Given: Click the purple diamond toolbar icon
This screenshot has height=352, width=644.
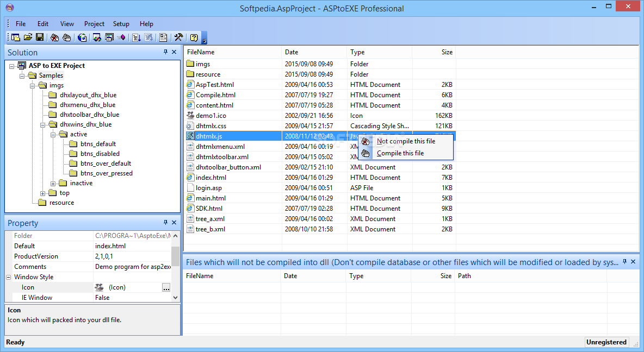Looking at the screenshot, I should tap(122, 37).
